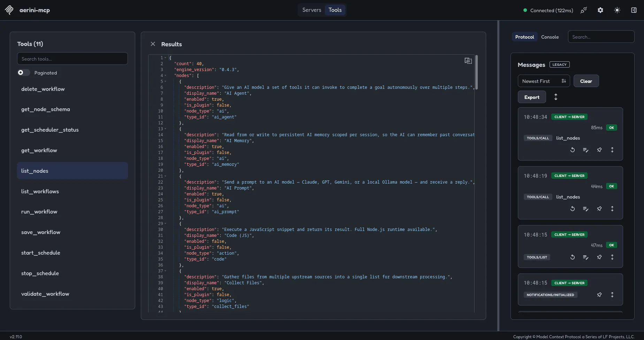This screenshot has width=644, height=340.
Task: Collapse the nodes array fold at line 4
Action: pos(166,76)
